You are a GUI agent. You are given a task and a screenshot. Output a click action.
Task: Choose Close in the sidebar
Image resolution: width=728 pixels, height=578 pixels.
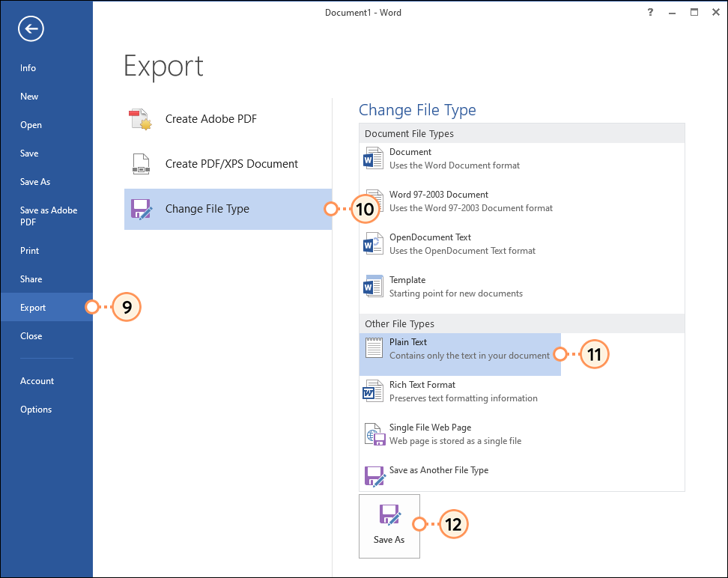46,336
